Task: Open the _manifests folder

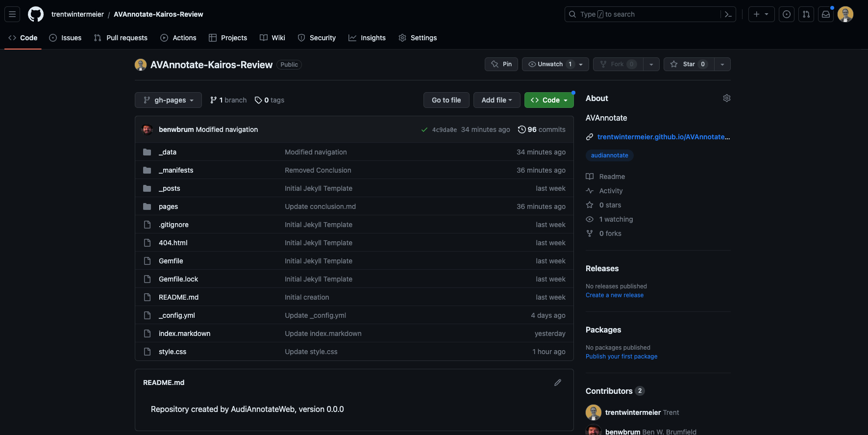Action: [176, 170]
